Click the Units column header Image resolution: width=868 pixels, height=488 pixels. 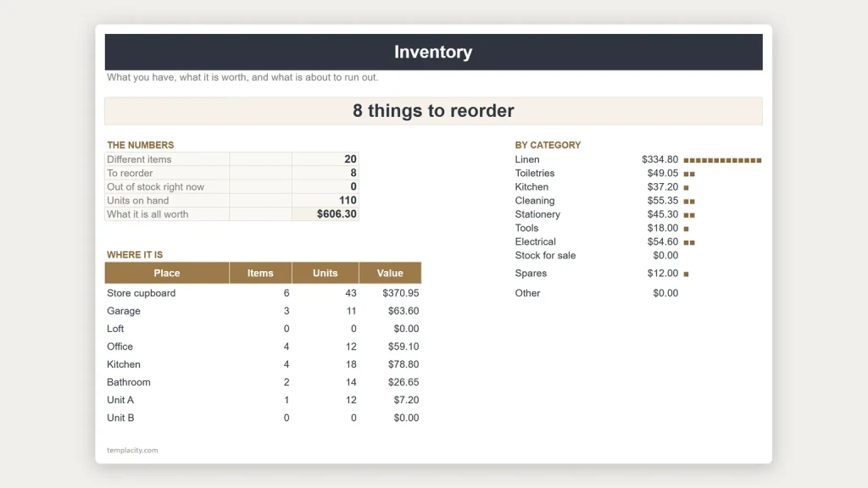point(325,273)
